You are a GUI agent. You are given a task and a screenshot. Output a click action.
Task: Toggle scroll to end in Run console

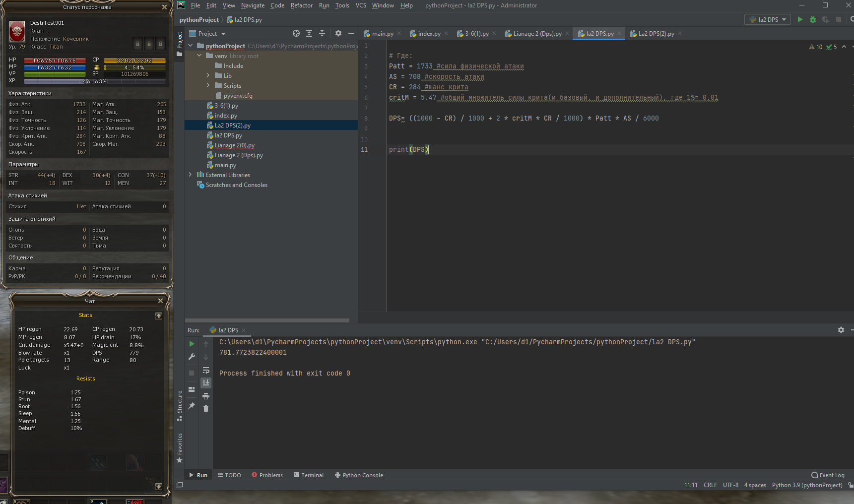[x=206, y=382]
